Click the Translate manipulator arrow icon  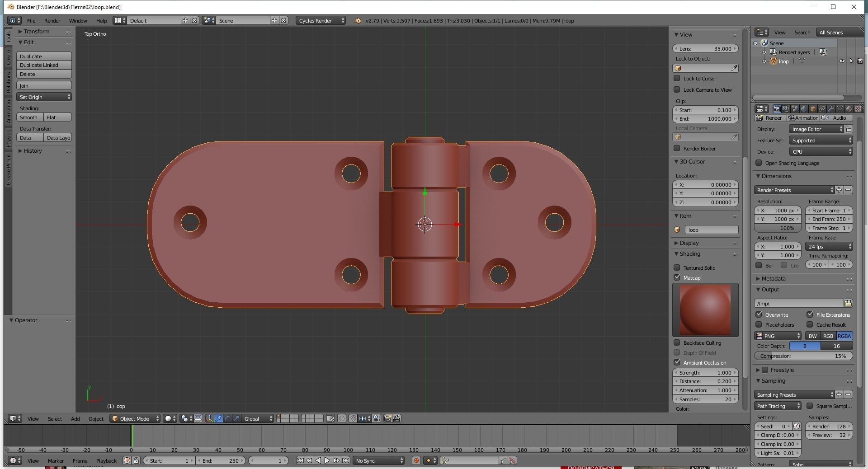point(218,418)
